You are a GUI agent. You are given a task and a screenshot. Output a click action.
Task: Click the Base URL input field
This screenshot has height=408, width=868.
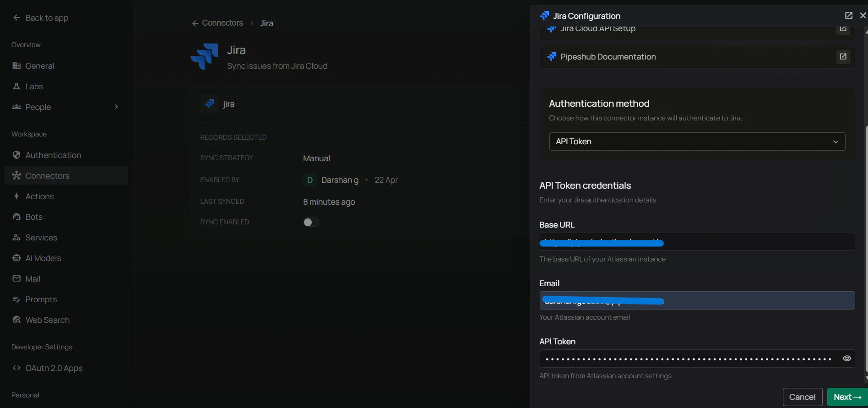pos(697,242)
